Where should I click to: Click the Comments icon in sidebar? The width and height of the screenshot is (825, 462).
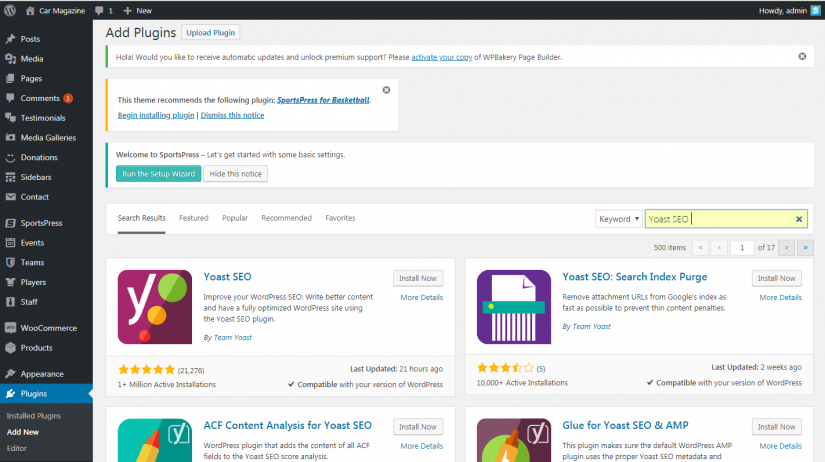coord(11,98)
